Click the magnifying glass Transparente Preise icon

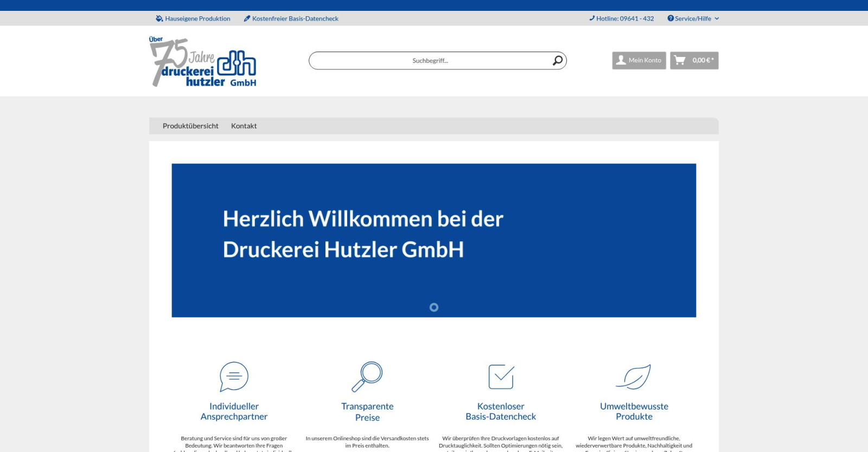pos(367,377)
